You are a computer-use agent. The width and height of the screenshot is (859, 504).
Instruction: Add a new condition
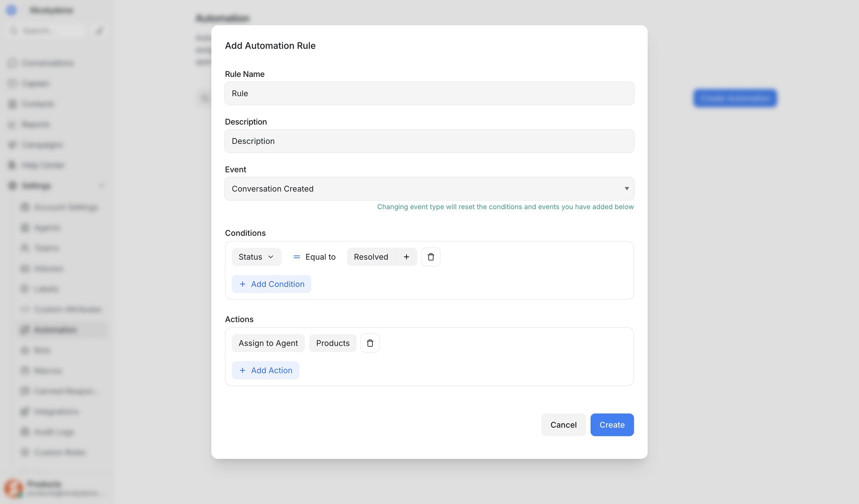tap(271, 284)
